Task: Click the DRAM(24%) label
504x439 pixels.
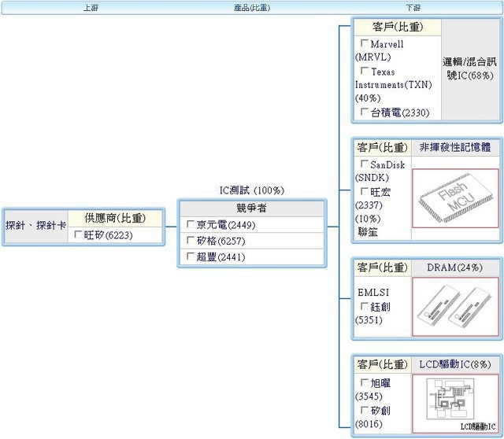Action: pyautogui.click(x=455, y=267)
